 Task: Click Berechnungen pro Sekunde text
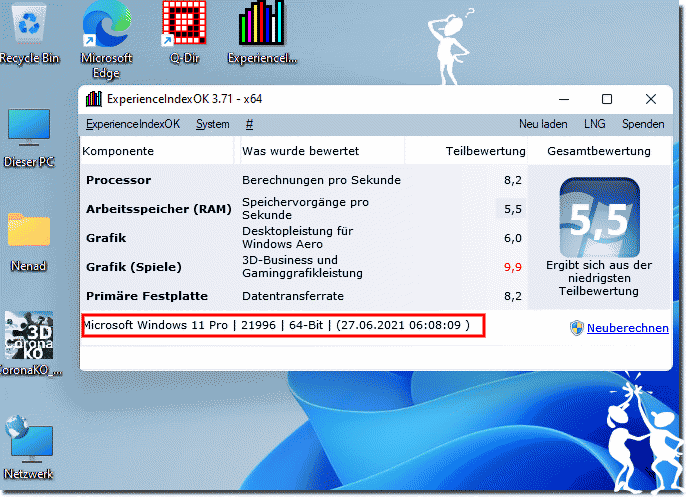coord(321,180)
